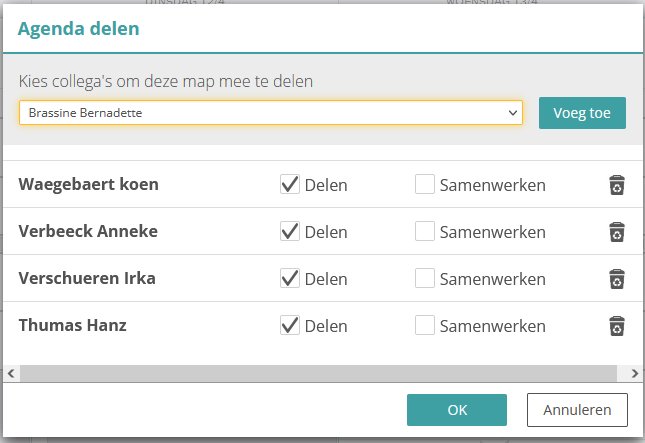This screenshot has height=443, width=645.
Task: Remove Thumas Hanz via trash icon
Action: coord(617,326)
